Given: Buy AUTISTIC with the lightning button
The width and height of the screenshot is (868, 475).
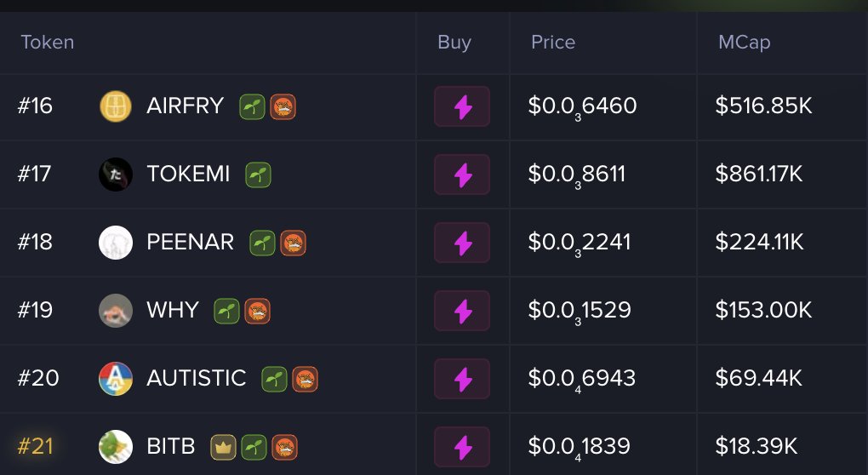Looking at the screenshot, I should pos(462,379).
